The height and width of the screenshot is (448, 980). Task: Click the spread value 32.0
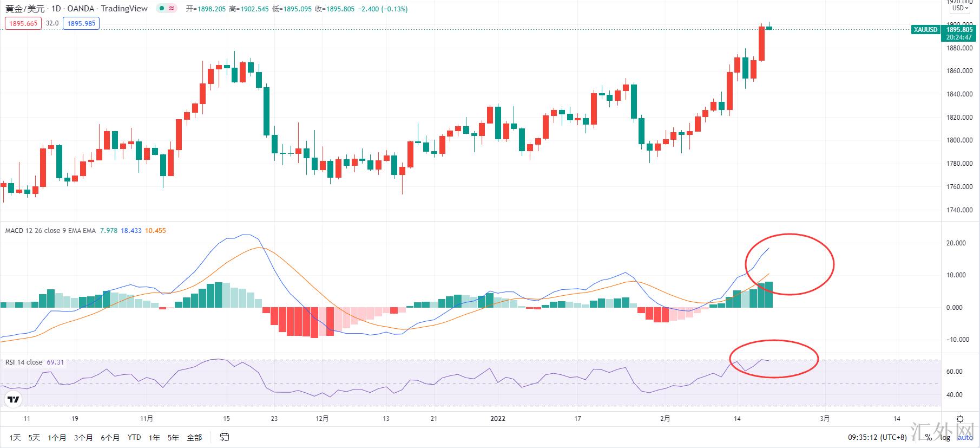(52, 23)
